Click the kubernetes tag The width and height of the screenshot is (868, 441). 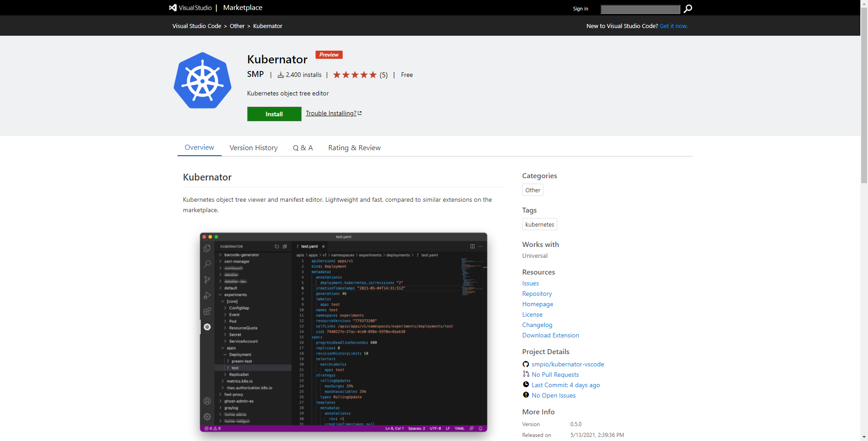pyautogui.click(x=540, y=224)
